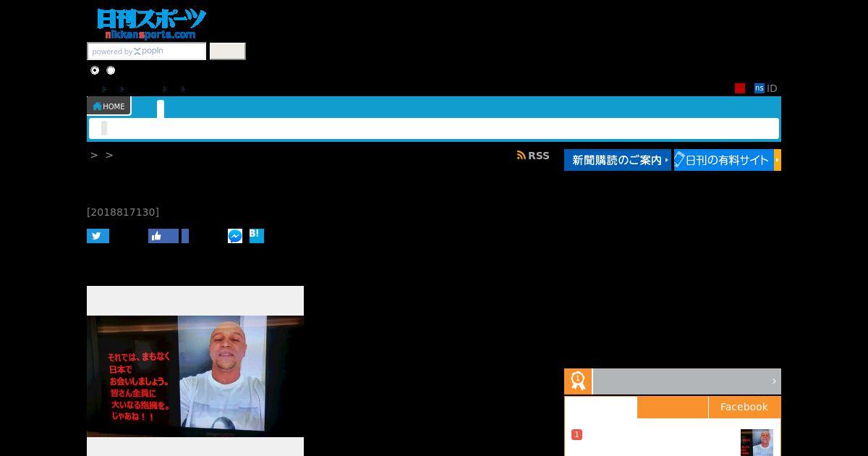Viewport: 868px width, 456px height.
Task: Click orange arrow beside 日刊の有料サイト
Action: click(778, 160)
